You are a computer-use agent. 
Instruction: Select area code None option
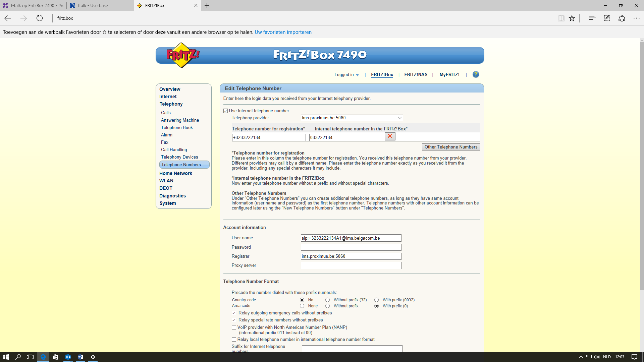(302, 306)
